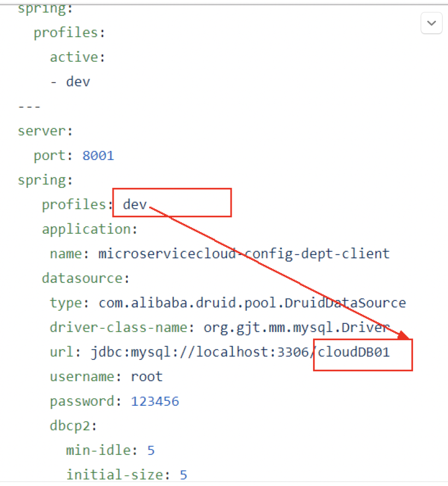
Task: Click the 'username:' key
Action: point(86,377)
